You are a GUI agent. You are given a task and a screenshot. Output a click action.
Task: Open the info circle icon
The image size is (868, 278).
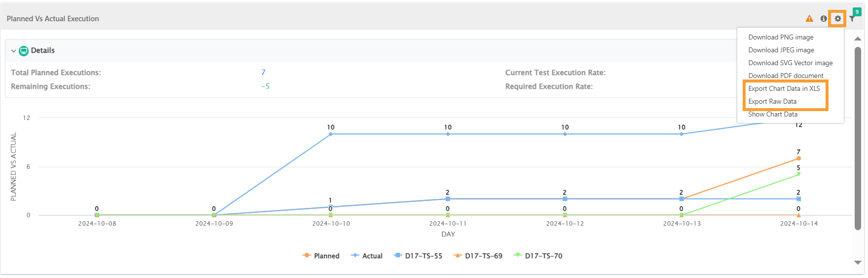(x=824, y=19)
